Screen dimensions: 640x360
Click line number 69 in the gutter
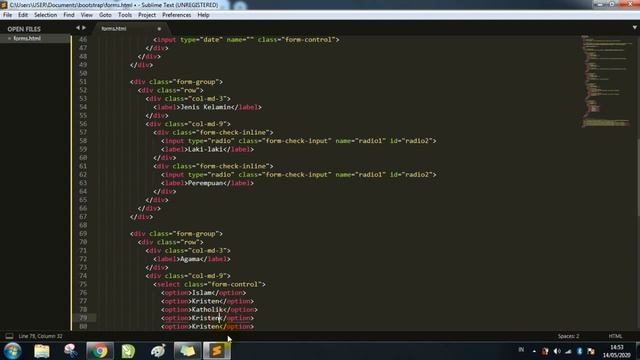click(83, 233)
